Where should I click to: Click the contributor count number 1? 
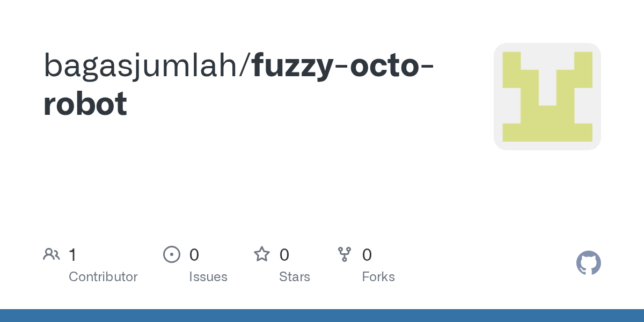(x=72, y=254)
